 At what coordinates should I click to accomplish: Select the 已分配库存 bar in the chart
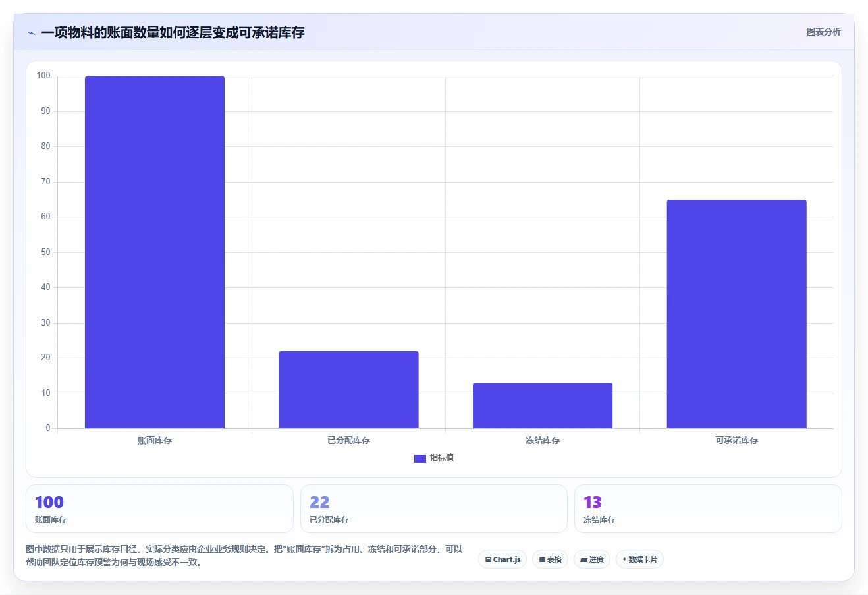pos(348,389)
